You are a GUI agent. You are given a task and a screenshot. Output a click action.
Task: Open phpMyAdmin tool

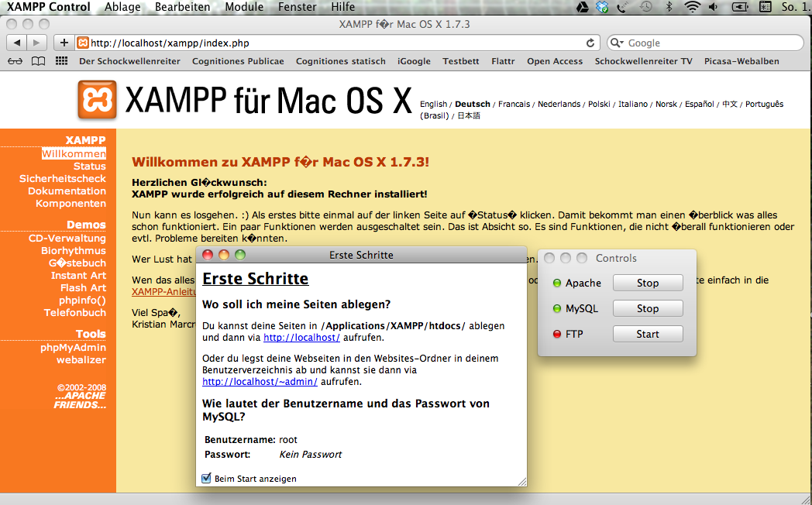73,347
